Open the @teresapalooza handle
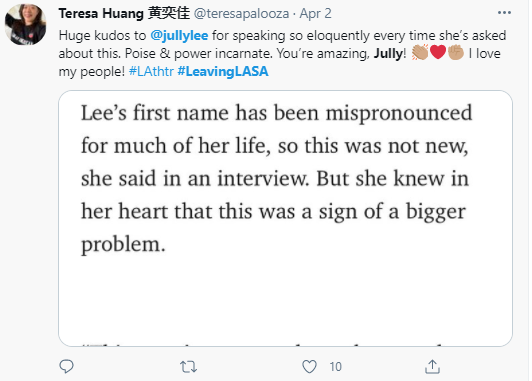The width and height of the screenshot is (532, 381). click(x=241, y=14)
